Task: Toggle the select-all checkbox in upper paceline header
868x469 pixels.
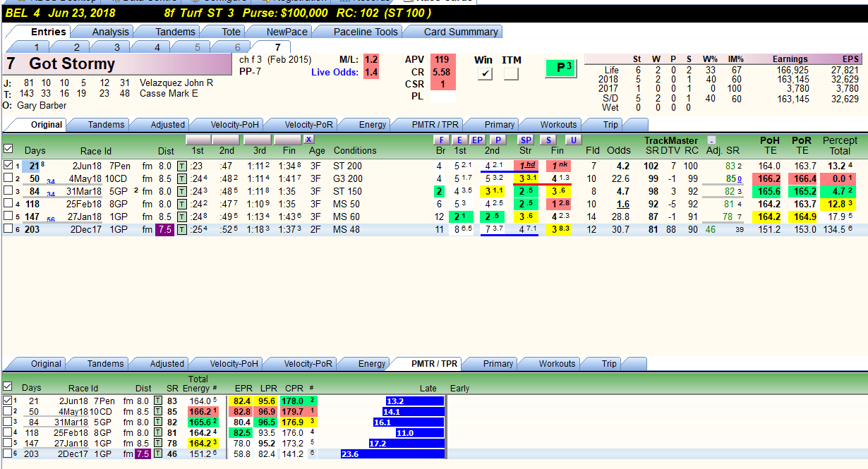Action: point(8,150)
